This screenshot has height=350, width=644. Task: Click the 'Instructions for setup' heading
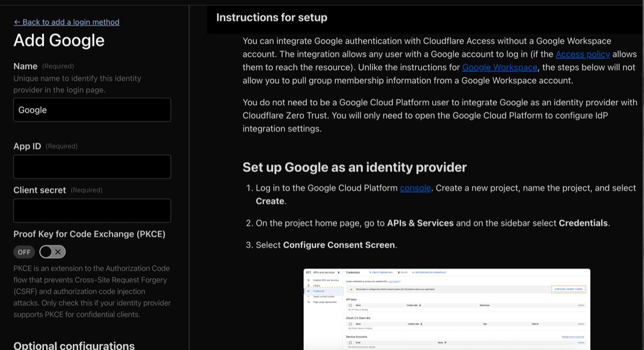(x=272, y=18)
